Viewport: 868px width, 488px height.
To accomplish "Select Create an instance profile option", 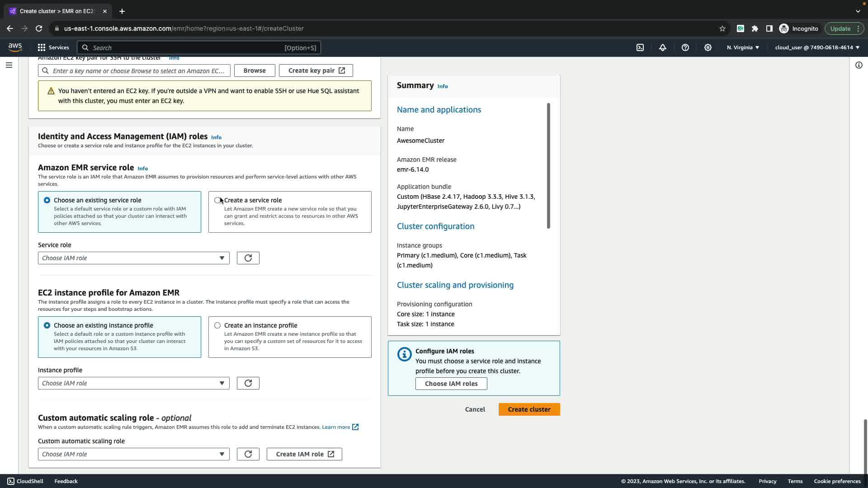I will 217,325.
